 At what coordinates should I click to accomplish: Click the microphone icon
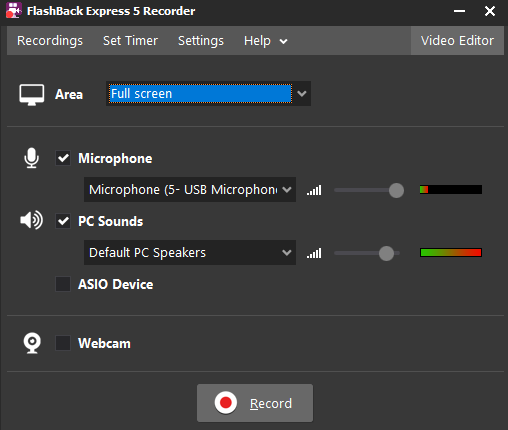click(31, 158)
